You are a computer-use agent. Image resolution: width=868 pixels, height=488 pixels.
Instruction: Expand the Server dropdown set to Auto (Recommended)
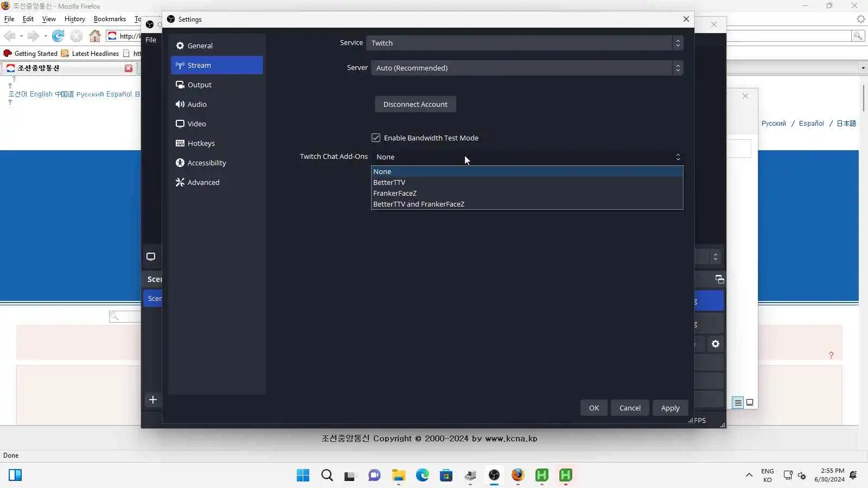point(527,68)
